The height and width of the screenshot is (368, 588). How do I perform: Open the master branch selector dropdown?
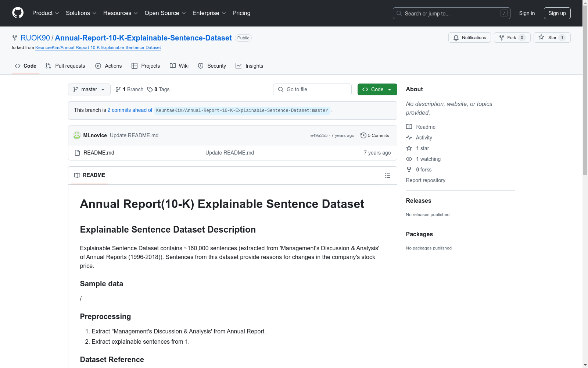pos(89,89)
